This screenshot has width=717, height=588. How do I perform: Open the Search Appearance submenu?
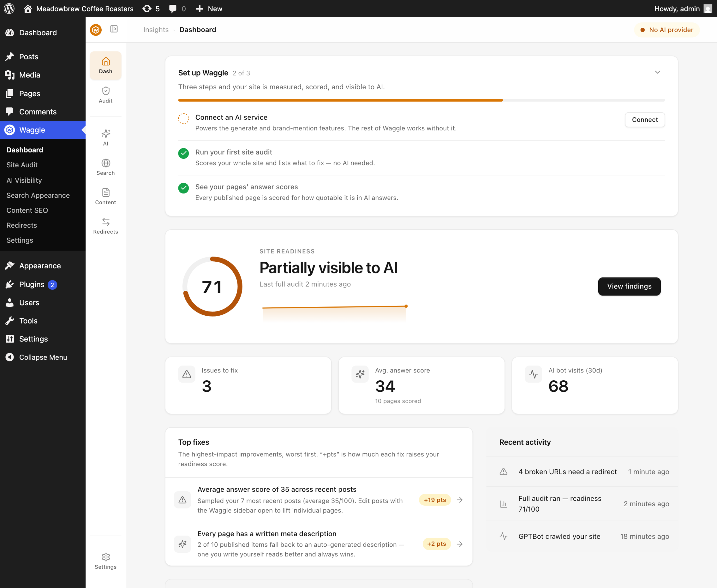coord(38,195)
